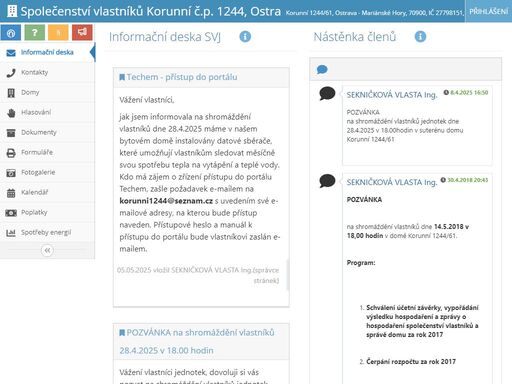Click the building logo icon in header

point(12,11)
